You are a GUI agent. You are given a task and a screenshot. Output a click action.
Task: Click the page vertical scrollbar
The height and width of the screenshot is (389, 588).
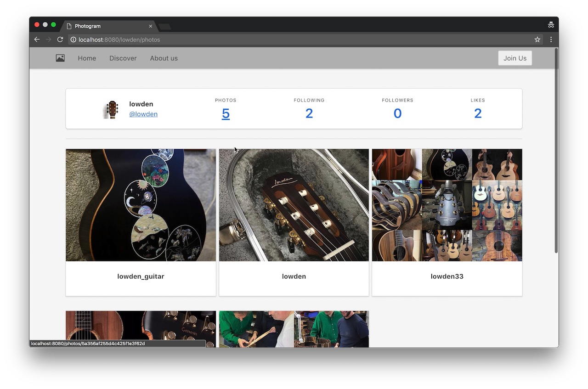556,151
